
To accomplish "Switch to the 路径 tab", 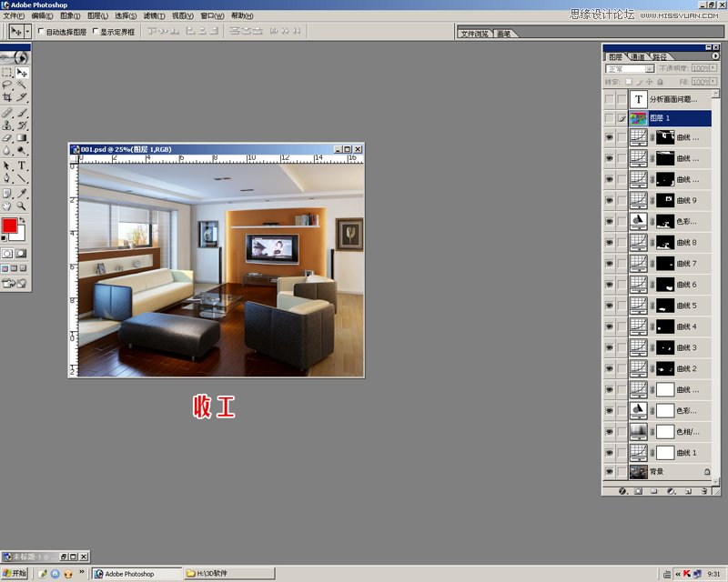I will coord(660,57).
